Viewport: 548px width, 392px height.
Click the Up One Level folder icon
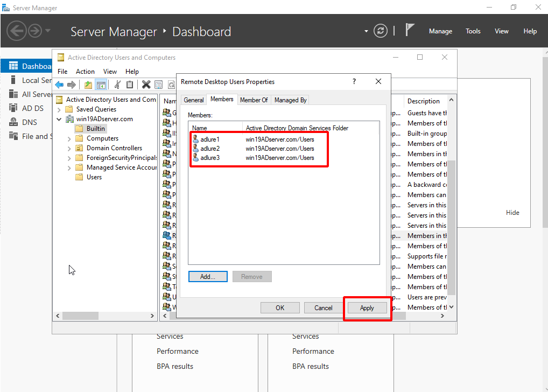point(88,85)
